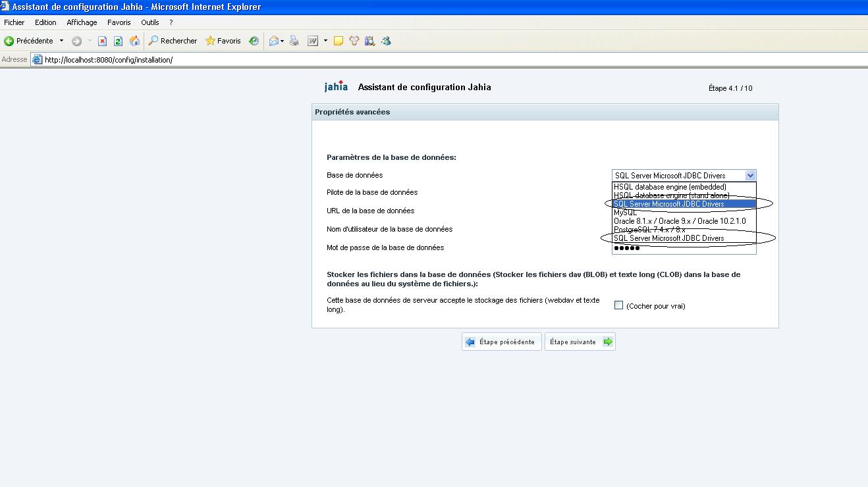Click Assistant de configuration Jahia heading
This screenshot has height=487, width=868.
pyautogui.click(x=424, y=87)
